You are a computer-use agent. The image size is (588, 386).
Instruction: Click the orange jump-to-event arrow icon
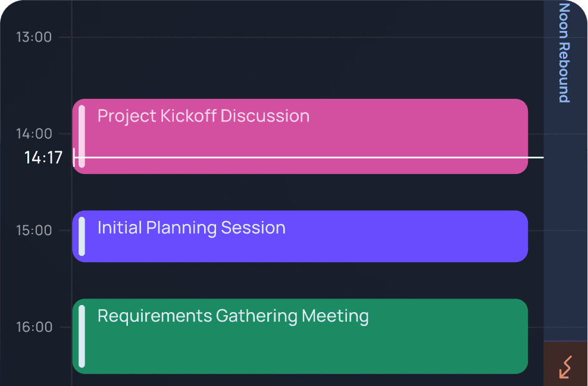click(x=565, y=365)
